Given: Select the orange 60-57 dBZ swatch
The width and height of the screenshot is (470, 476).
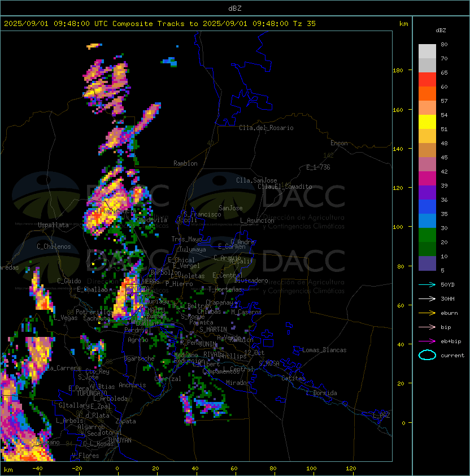Looking at the screenshot, I should [427, 93].
